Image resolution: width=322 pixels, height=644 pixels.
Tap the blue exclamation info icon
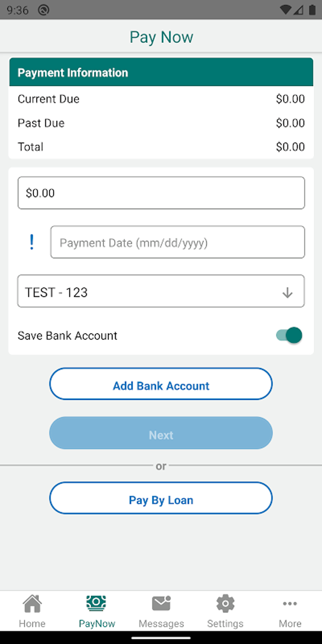coord(32,242)
